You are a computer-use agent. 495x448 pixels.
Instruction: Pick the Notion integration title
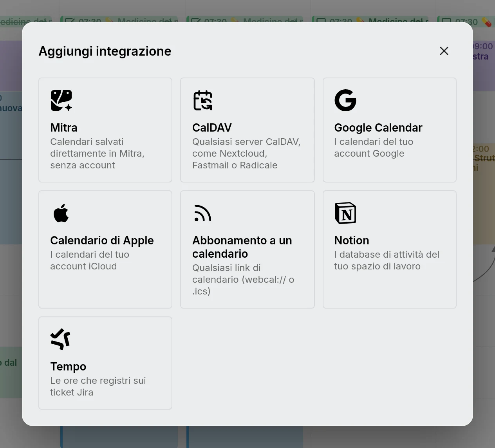coord(352,240)
